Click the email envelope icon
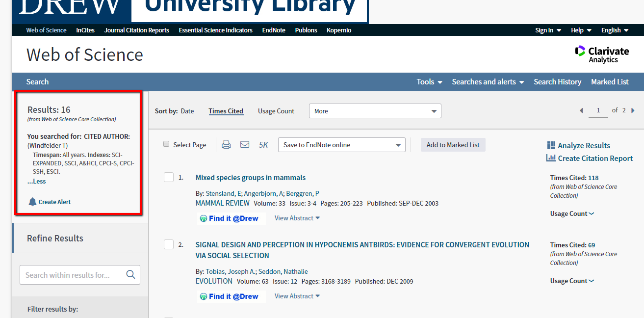This screenshot has height=318, width=644. (x=245, y=145)
